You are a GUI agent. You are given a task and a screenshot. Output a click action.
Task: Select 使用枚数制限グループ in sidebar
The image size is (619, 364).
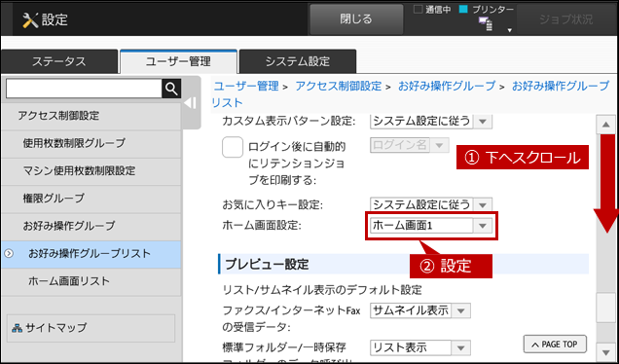point(91,143)
